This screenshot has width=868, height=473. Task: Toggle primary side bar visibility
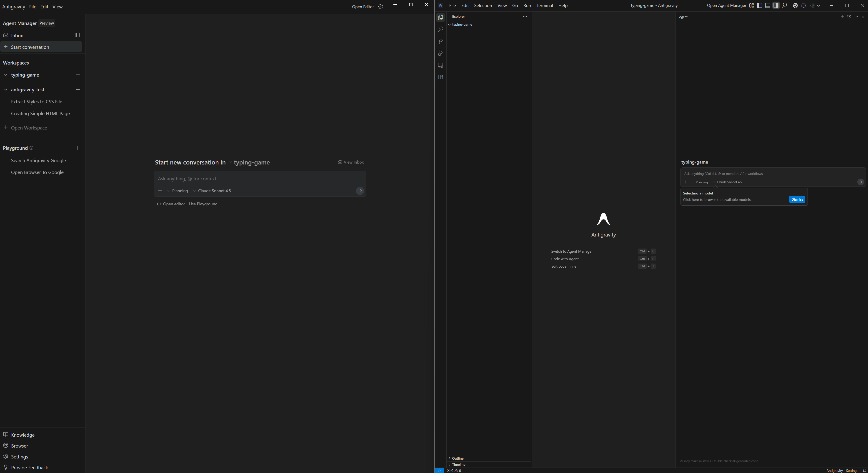tap(760, 5)
